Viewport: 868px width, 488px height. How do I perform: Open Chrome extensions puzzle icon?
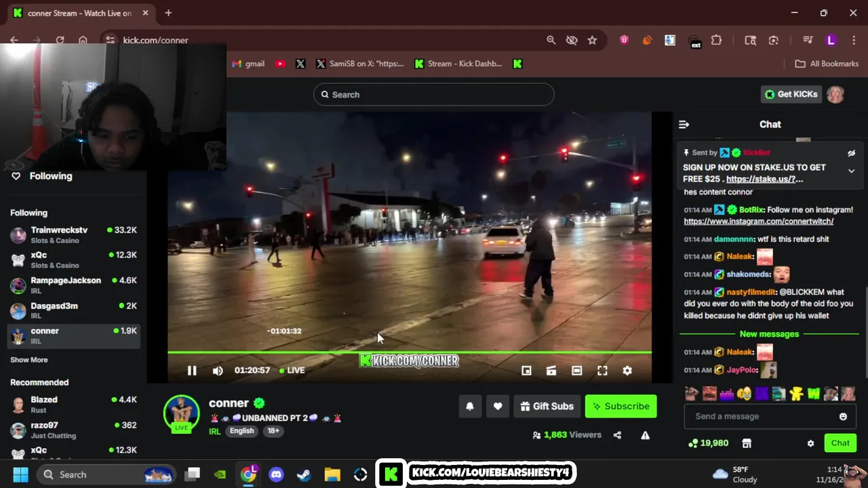click(x=716, y=40)
